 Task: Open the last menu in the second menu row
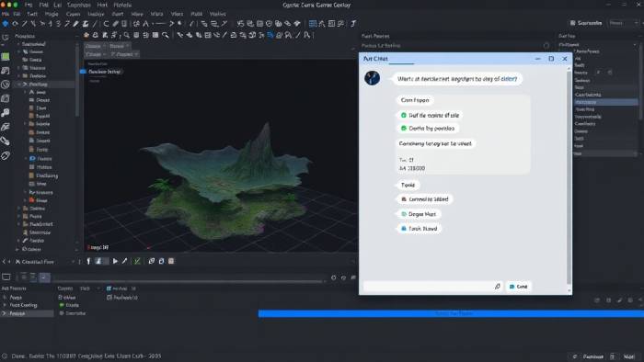218,14
